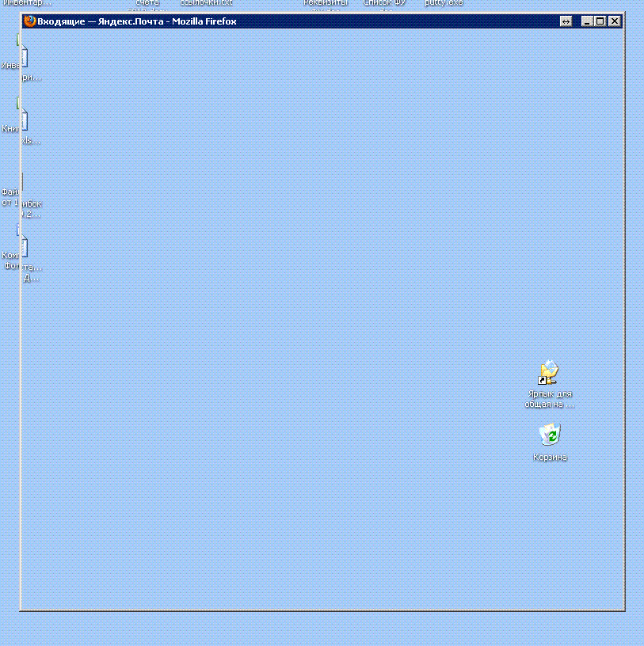The width and height of the screenshot is (644, 646).
Task: Select the Корзина recycle bin icon
Action: click(550, 435)
